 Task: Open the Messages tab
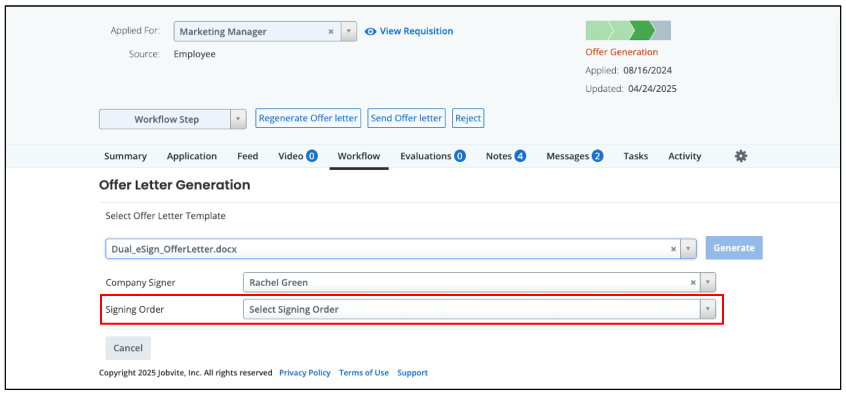[x=568, y=156]
